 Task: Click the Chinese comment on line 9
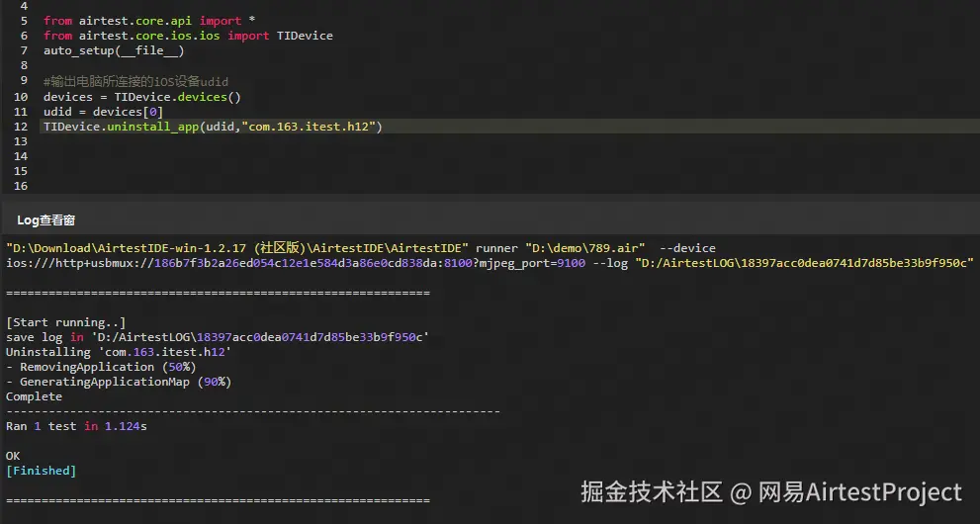[135, 81]
